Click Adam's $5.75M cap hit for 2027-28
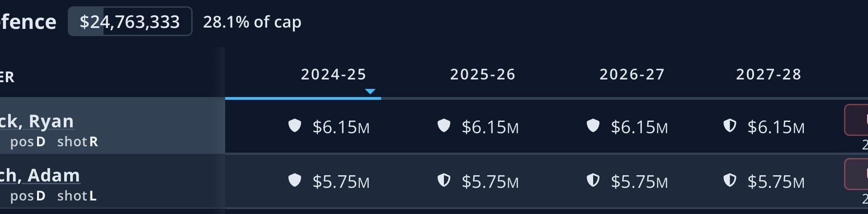The width and height of the screenshot is (868, 214). 776,182
